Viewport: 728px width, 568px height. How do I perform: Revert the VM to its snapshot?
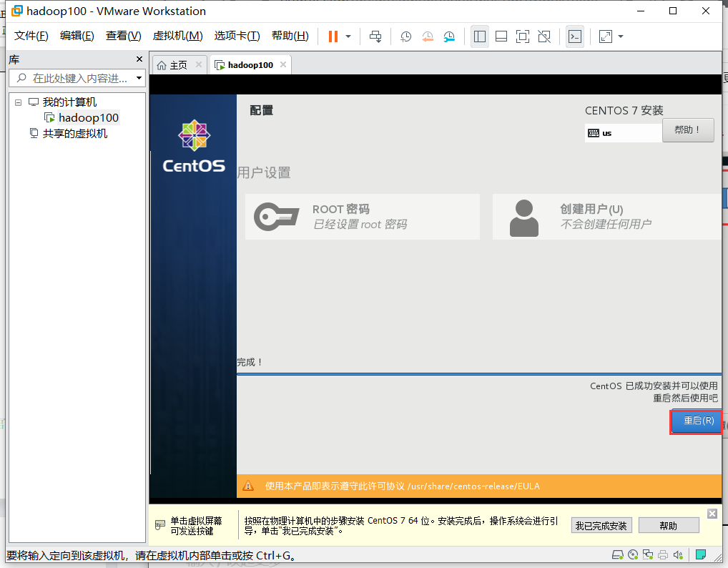point(428,36)
